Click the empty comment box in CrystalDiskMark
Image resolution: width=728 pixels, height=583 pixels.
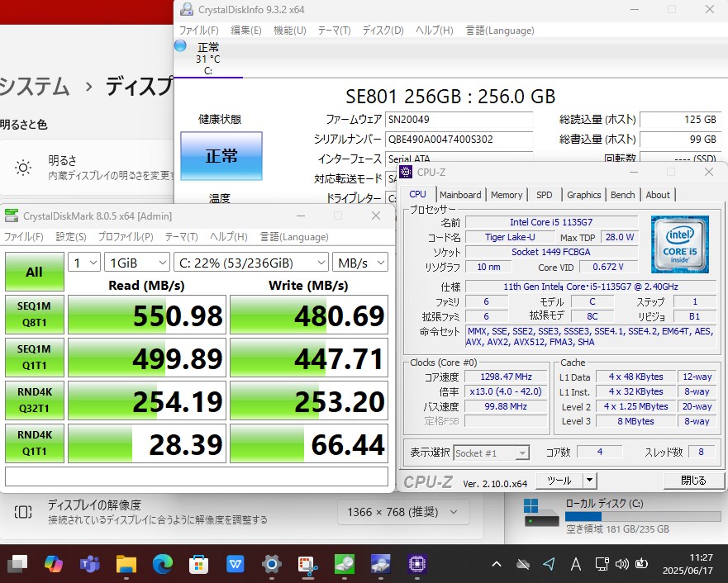click(x=197, y=476)
